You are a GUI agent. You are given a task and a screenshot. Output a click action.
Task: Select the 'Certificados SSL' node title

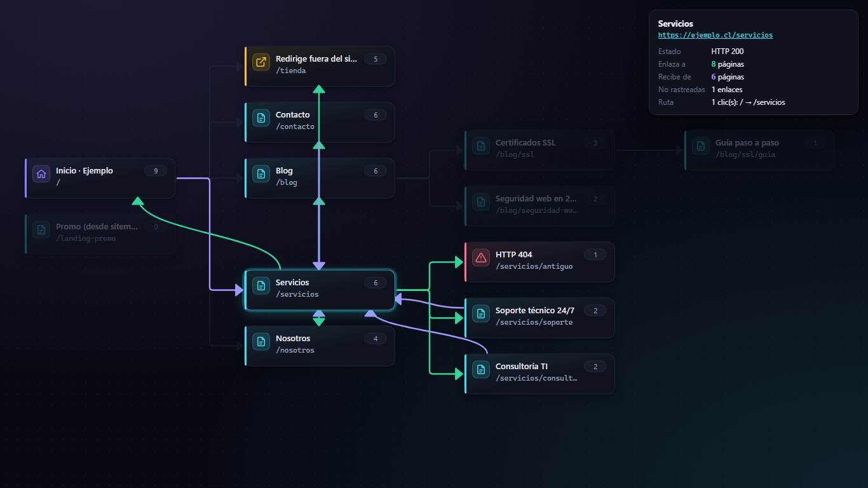pos(526,143)
